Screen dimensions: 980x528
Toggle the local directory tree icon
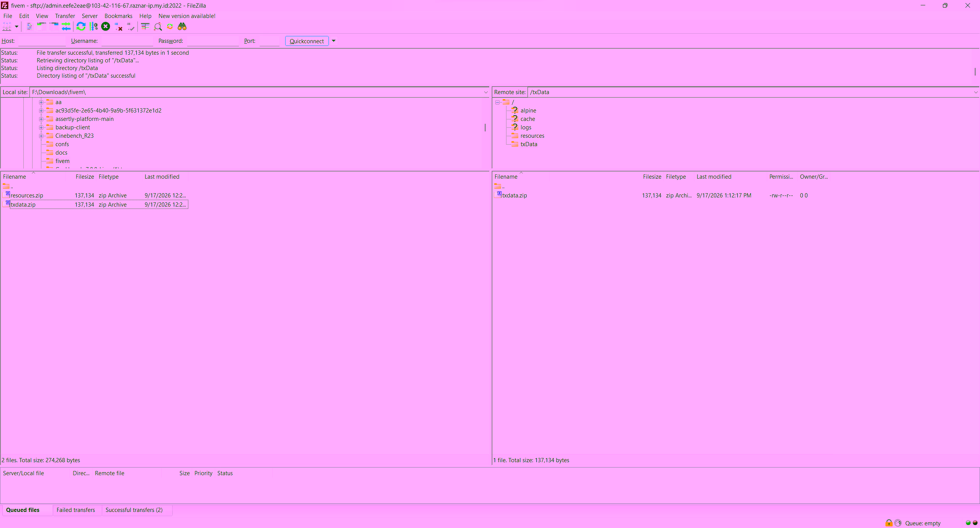(41, 26)
